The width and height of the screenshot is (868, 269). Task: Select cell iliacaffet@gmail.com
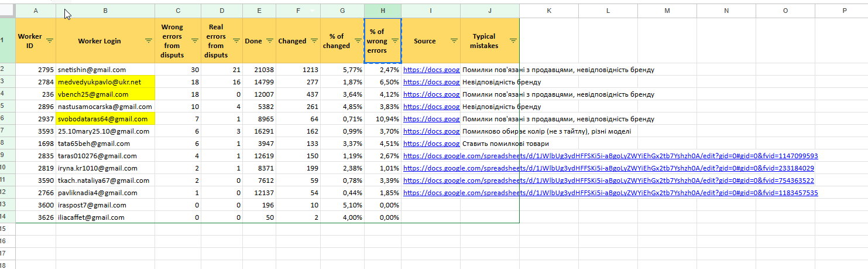tap(105, 217)
